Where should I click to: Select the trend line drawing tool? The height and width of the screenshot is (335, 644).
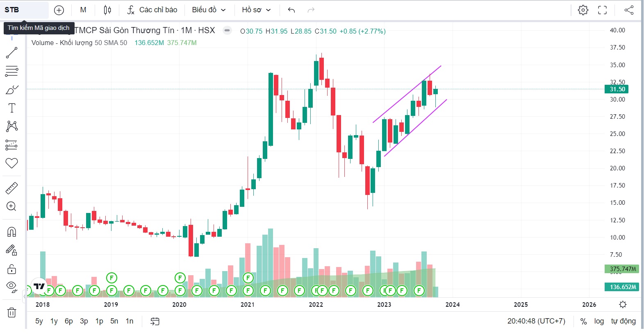[x=11, y=52]
